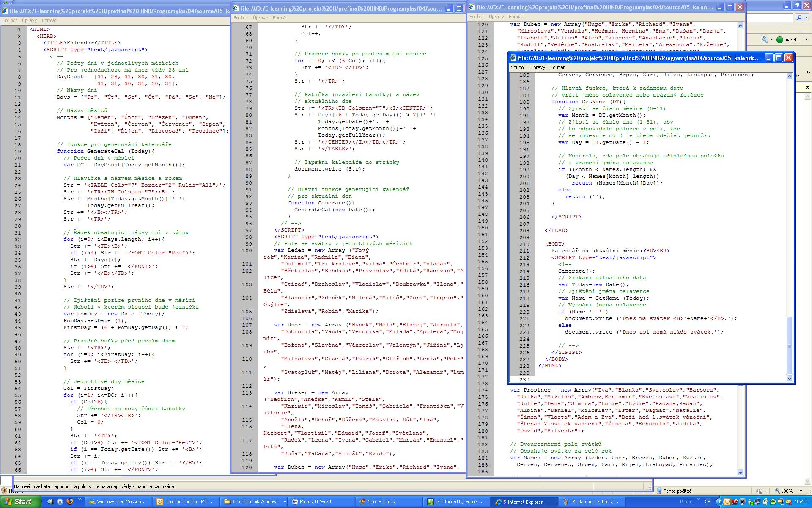Open the marek account dropdown arrow

click(x=806, y=39)
